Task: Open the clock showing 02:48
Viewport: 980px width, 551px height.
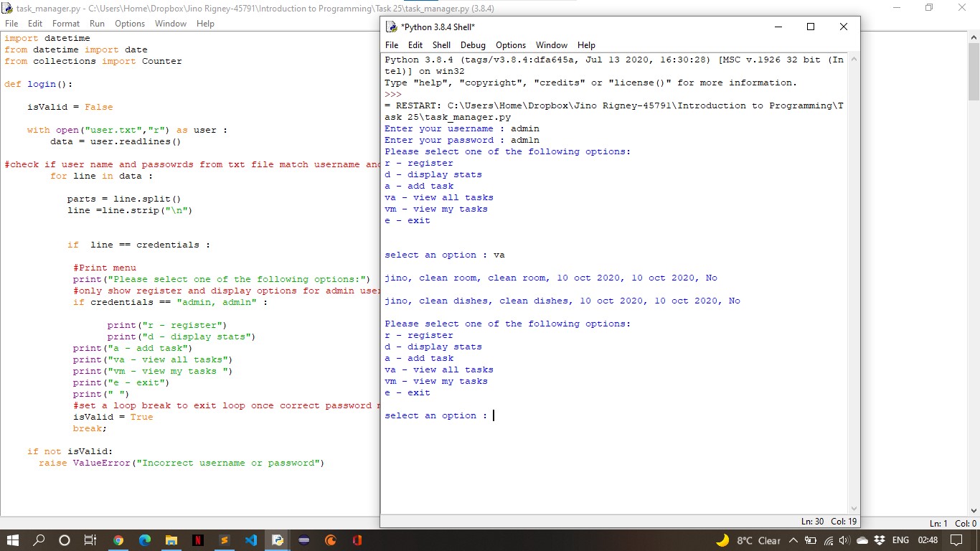Action: pos(928,540)
